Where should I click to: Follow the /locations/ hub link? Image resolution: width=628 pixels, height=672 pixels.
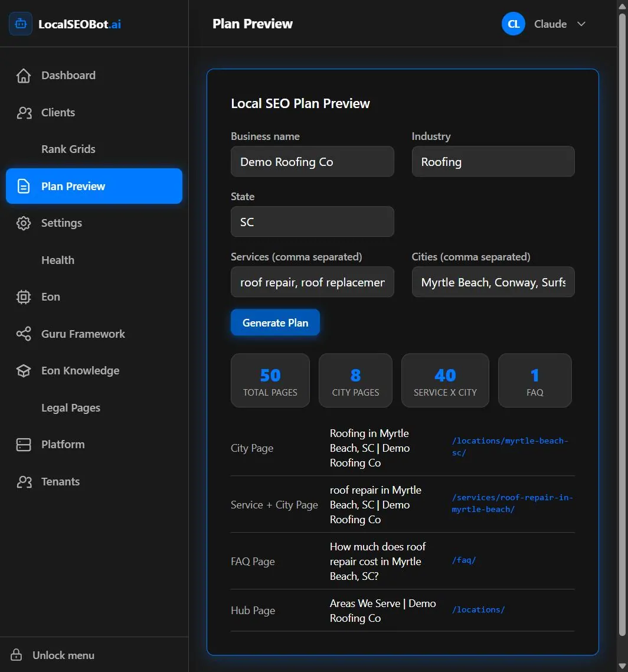tap(478, 609)
